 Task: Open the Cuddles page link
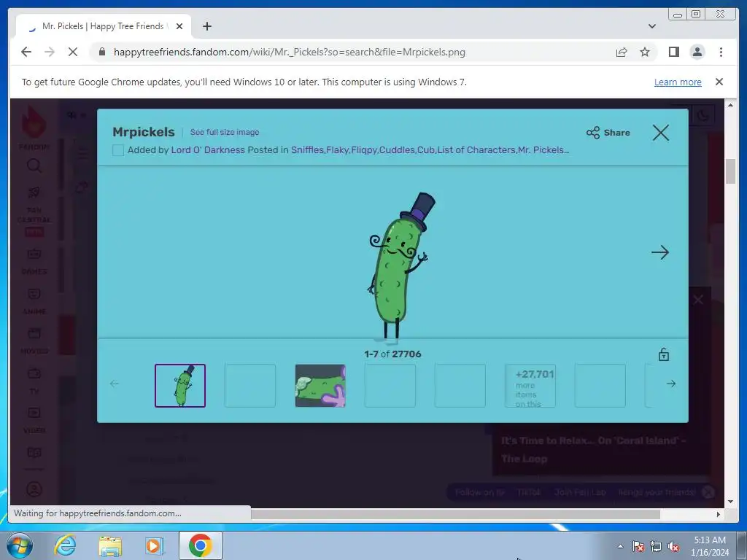[x=397, y=150]
